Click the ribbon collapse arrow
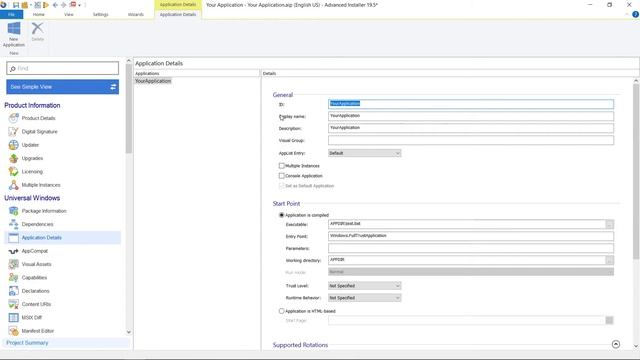Screen dimensions: 640x360 click(x=627, y=14)
